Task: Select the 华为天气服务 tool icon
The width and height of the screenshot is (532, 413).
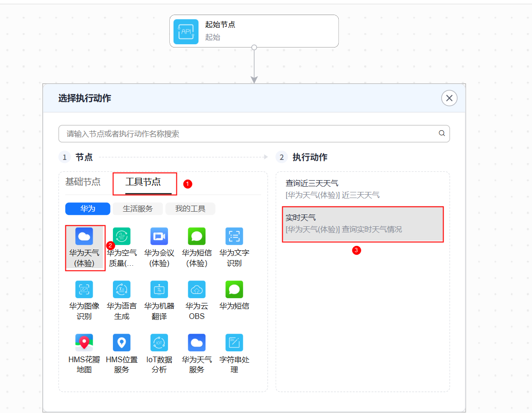Action: coord(197,343)
